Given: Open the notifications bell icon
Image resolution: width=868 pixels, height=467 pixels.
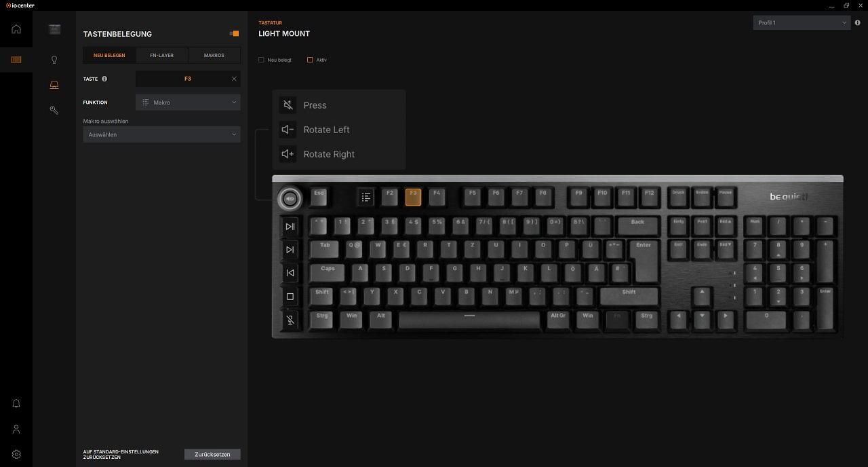Looking at the screenshot, I should [x=16, y=404].
